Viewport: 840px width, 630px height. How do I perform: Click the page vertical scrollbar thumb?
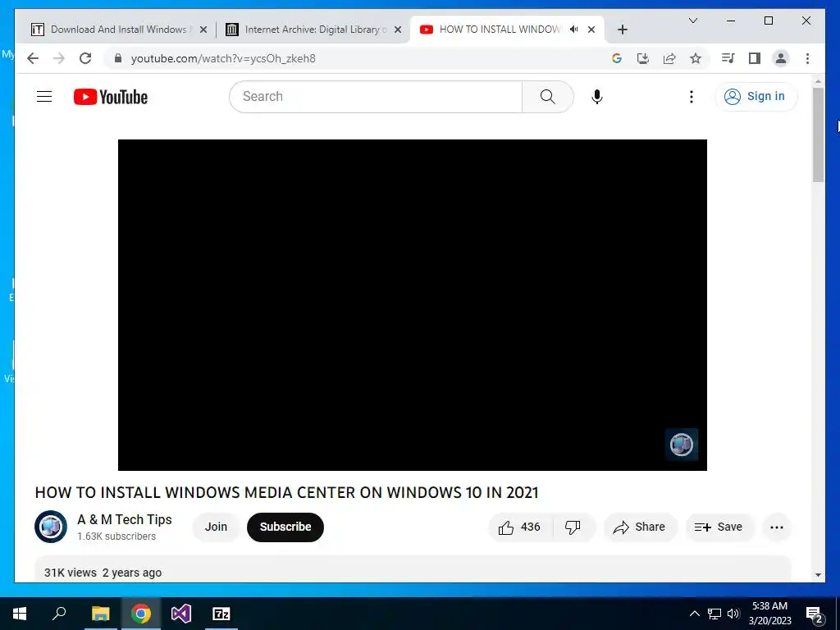(x=818, y=135)
